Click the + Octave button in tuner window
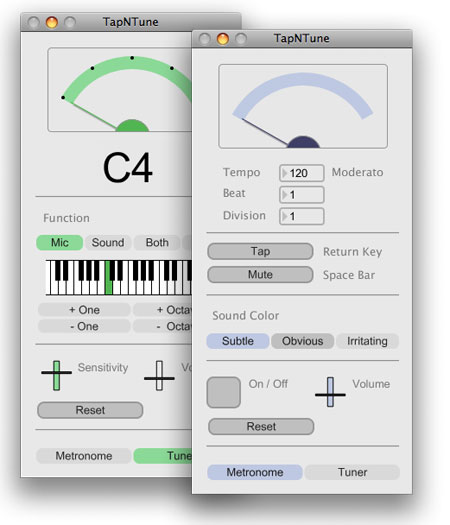Viewport: 450px width, 525px height. [162, 310]
